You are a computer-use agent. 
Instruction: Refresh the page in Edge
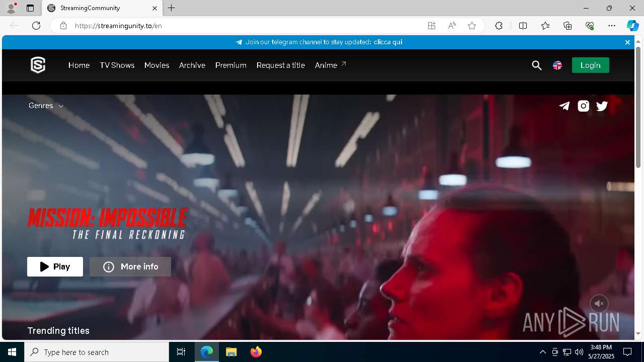click(36, 26)
